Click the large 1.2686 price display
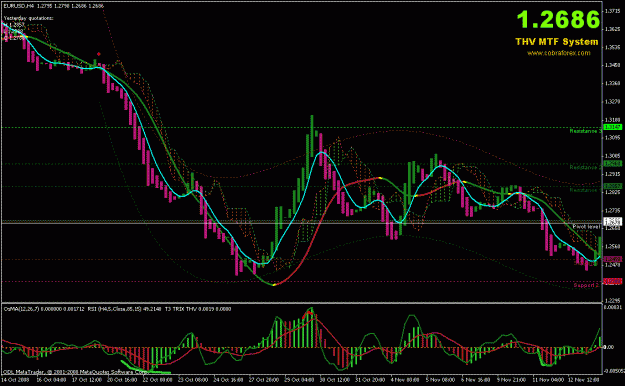625x386 pixels. pos(558,20)
